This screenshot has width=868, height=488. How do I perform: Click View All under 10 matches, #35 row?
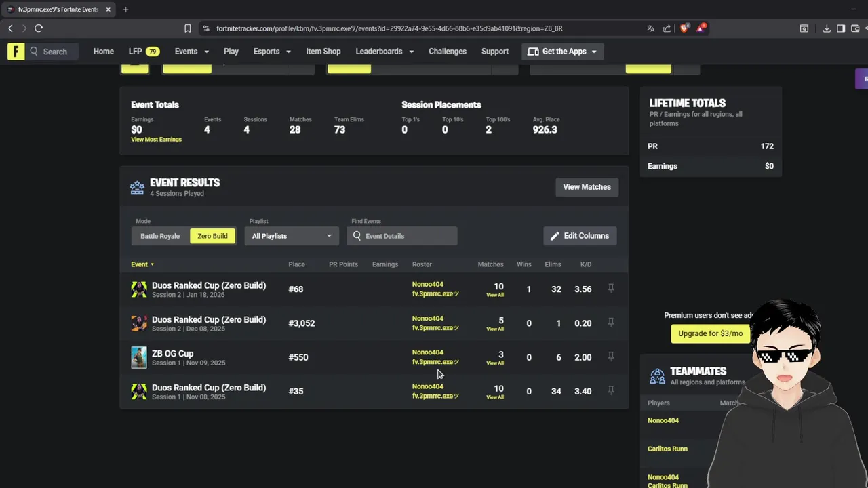495,396
